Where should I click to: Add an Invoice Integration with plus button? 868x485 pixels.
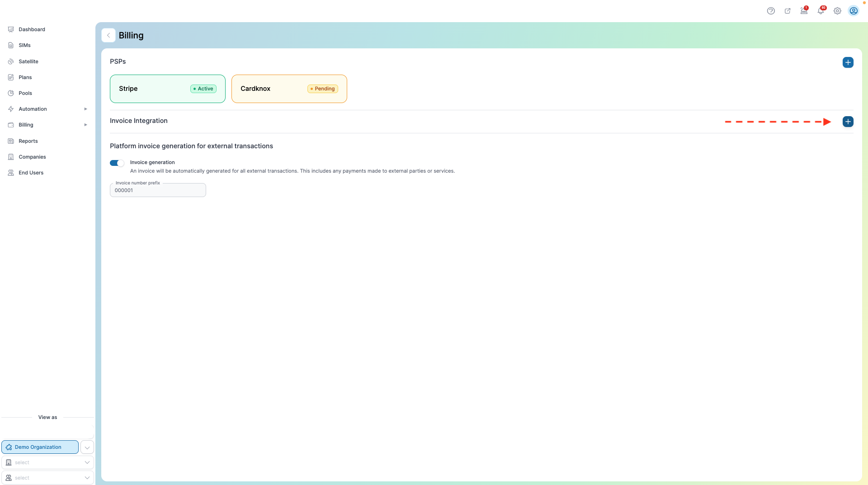(848, 122)
